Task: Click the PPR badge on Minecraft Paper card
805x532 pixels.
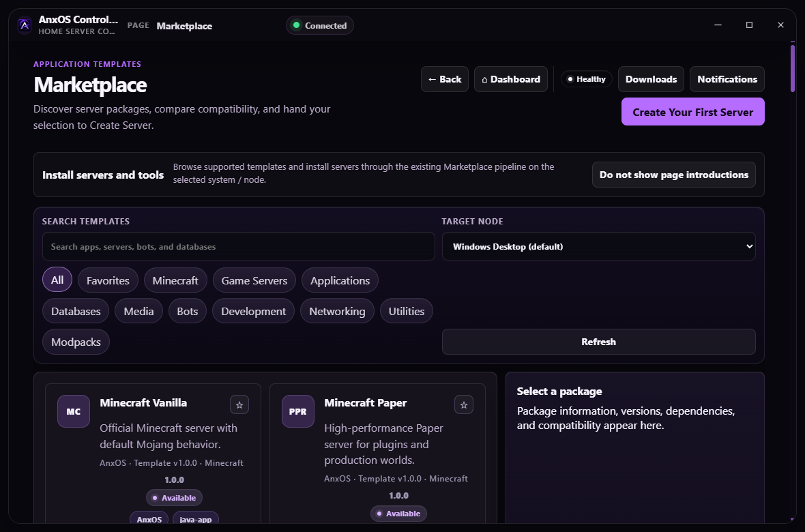Action: click(x=297, y=411)
